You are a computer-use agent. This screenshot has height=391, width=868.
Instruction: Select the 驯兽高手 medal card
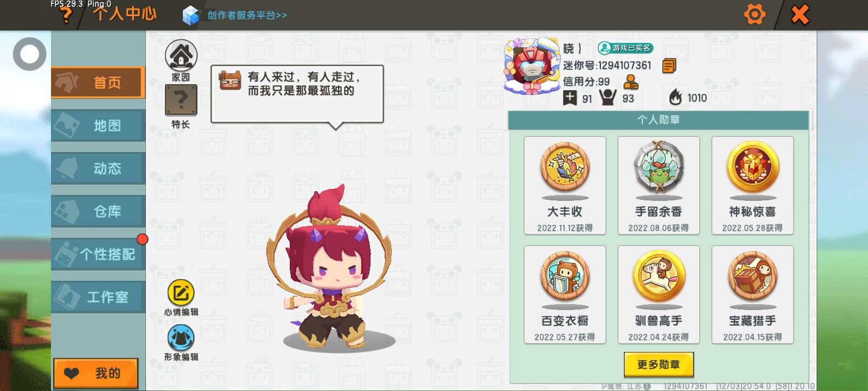click(659, 294)
